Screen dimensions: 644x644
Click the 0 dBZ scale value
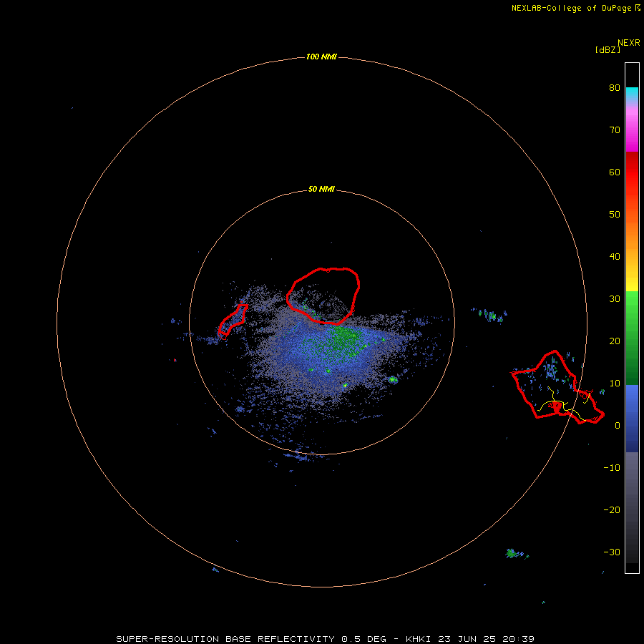pos(618,426)
